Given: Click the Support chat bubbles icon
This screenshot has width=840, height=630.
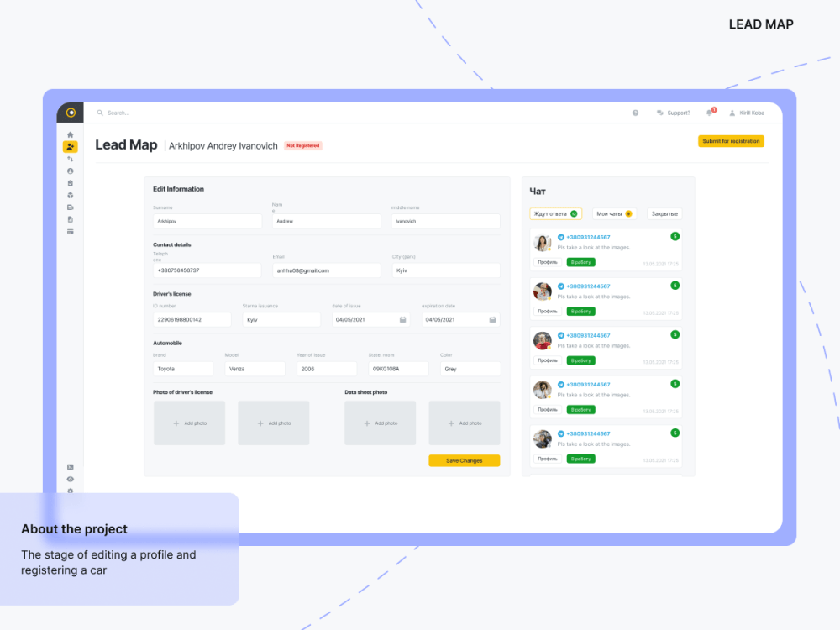Looking at the screenshot, I should (x=660, y=113).
